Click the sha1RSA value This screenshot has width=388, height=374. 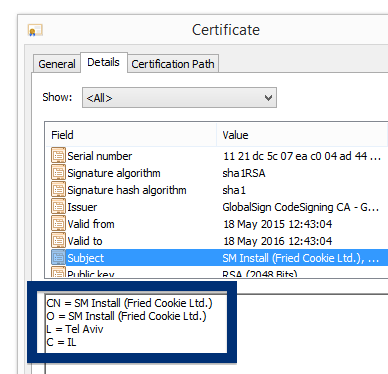244,173
